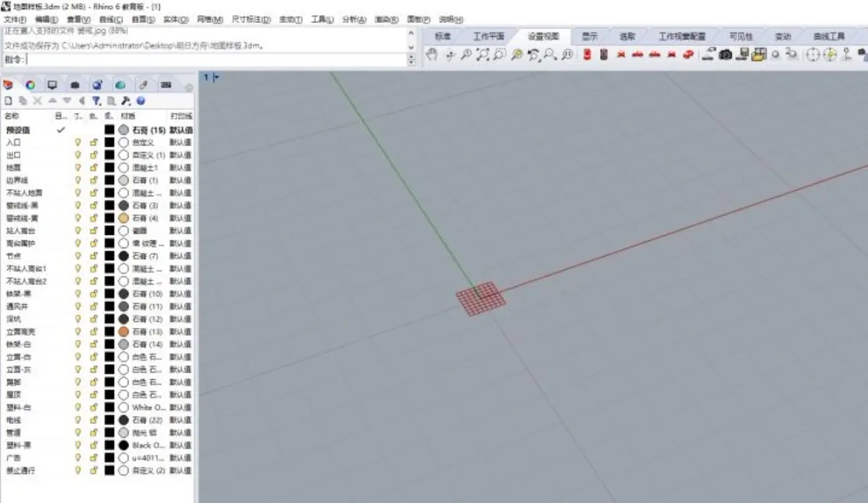Switch to the 工作视窗配置 toolbar tab
Screen dimensions: 868x503
coord(682,36)
